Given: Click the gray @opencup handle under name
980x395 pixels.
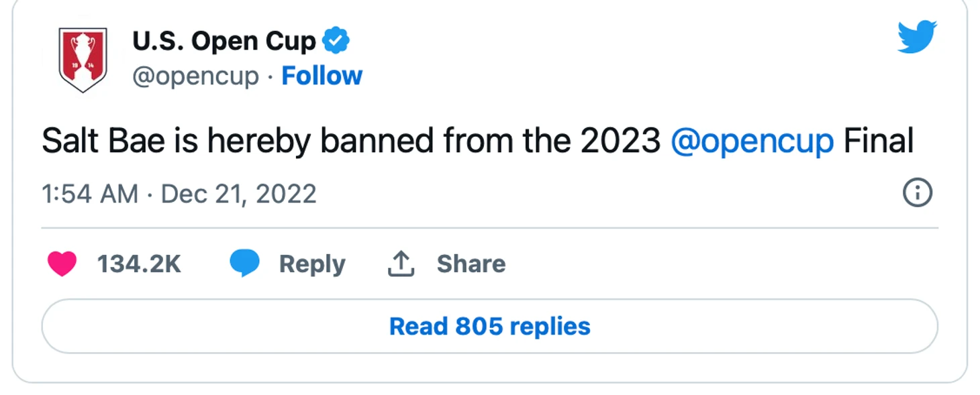Looking at the screenshot, I should pyautogui.click(x=195, y=76).
